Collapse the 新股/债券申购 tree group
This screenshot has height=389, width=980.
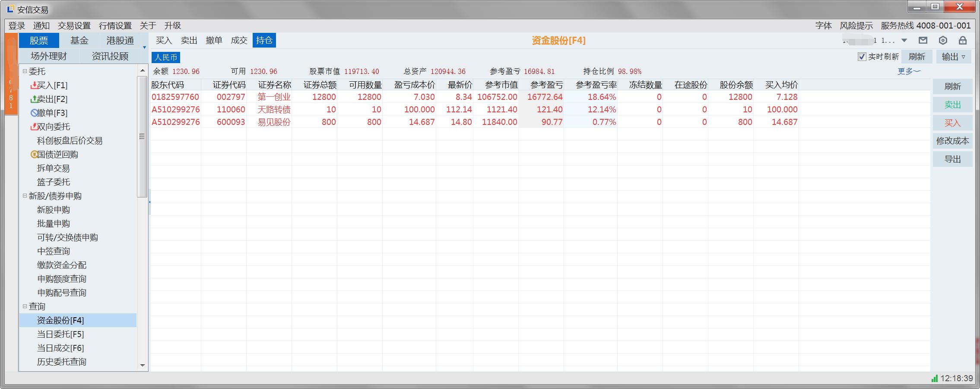[25, 195]
